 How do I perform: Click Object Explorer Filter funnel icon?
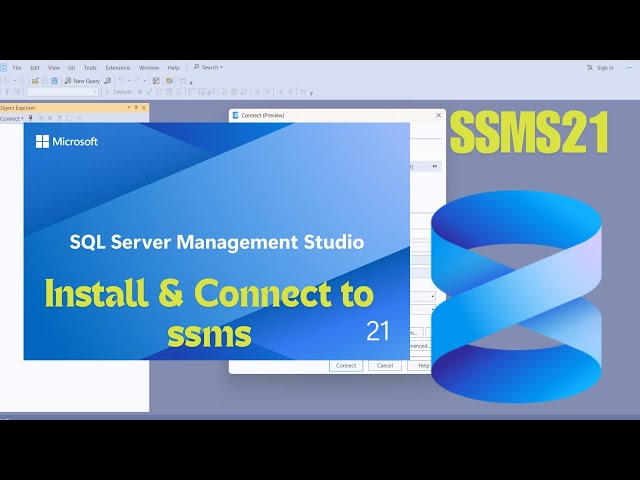60,118
